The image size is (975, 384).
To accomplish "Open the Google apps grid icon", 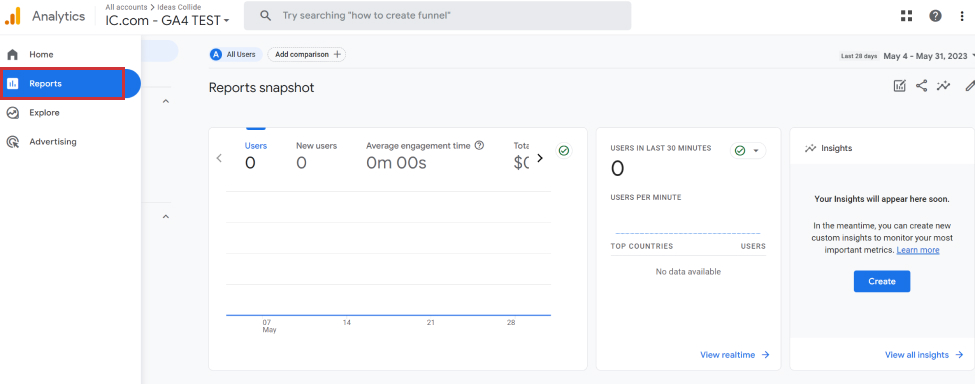I will 907,16.
